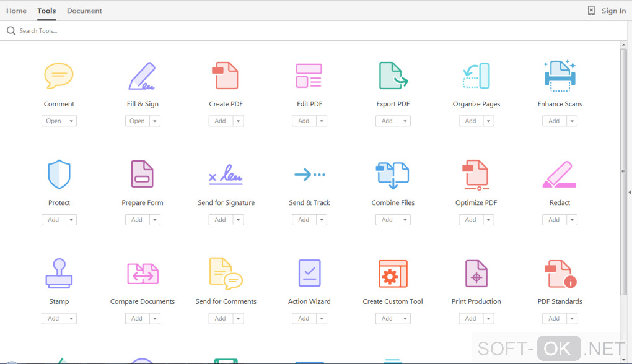632x364 pixels.
Task: Choose the PDF Standards icon
Action: pyautogui.click(x=560, y=274)
